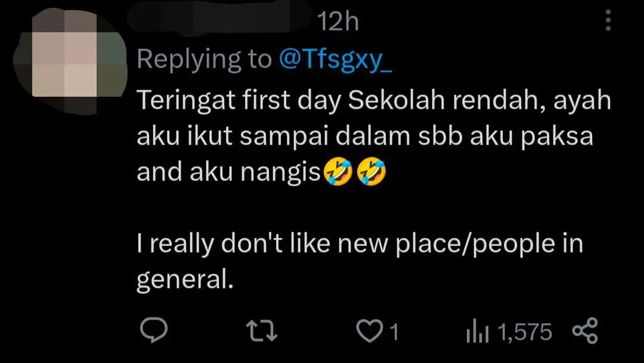Open the @Tfsgxy_ profile mention link
The width and height of the screenshot is (644, 363).
click(x=336, y=60)
